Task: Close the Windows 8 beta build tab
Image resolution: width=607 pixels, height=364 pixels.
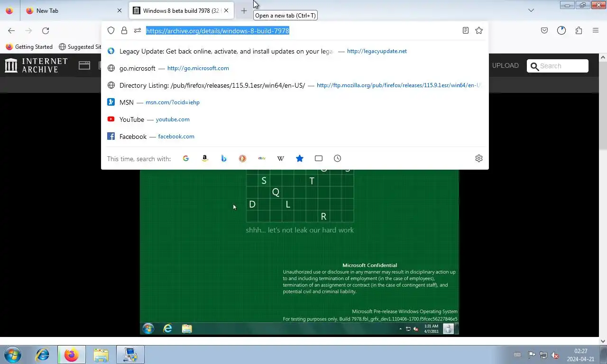Action: click(226, 10)
